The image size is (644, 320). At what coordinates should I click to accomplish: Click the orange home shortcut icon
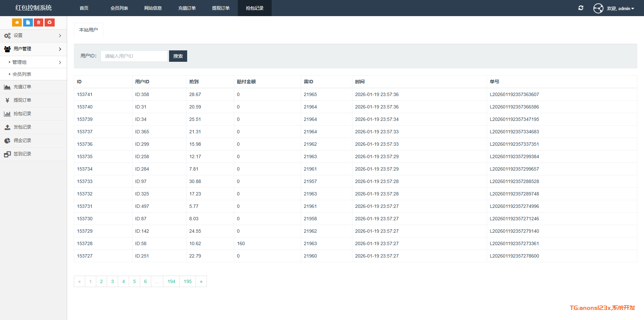[x=17, y=22]
